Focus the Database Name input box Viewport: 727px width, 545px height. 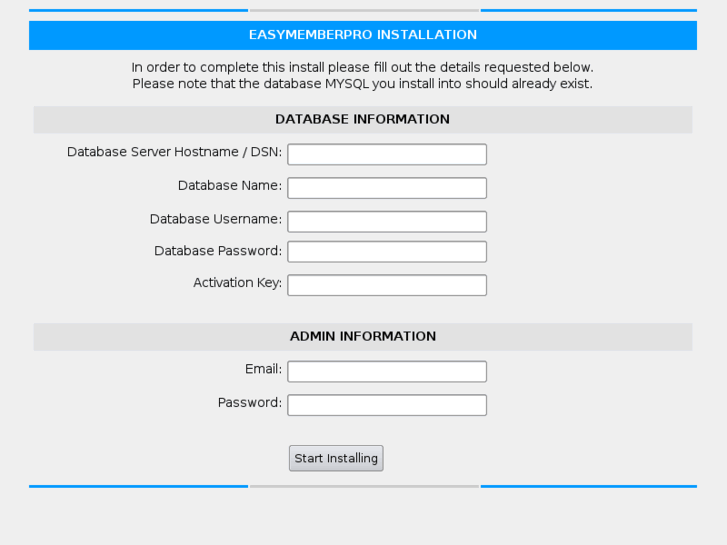[x=386, y=188]
